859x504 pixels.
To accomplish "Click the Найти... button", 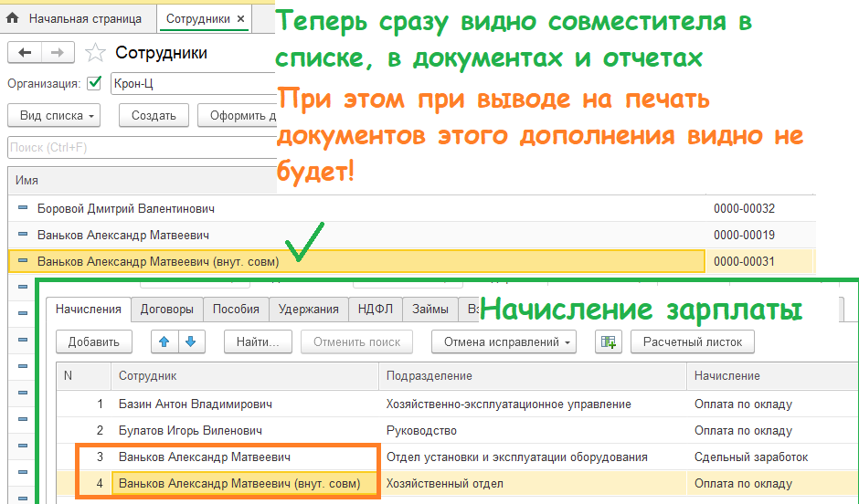I will (x=258, y=341).
